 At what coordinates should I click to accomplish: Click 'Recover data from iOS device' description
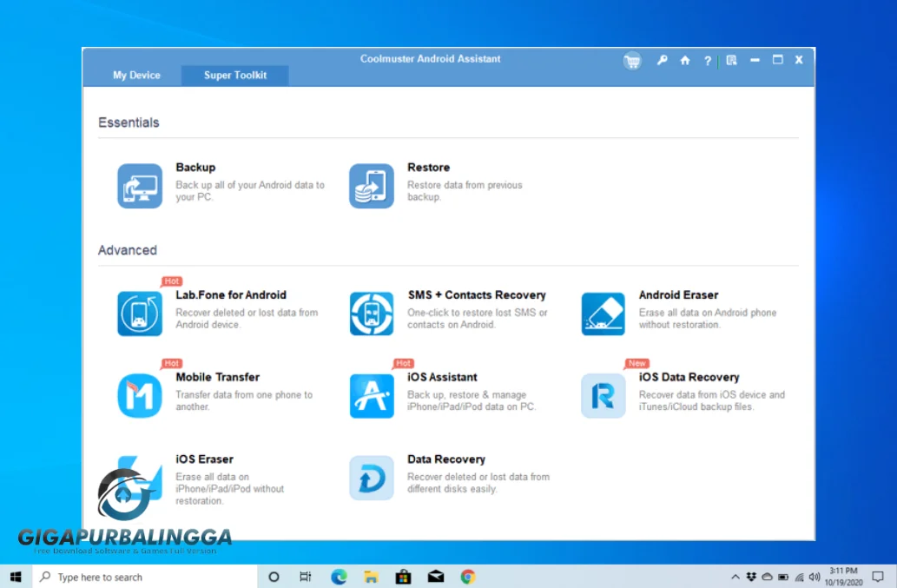(x=712, y=400)
